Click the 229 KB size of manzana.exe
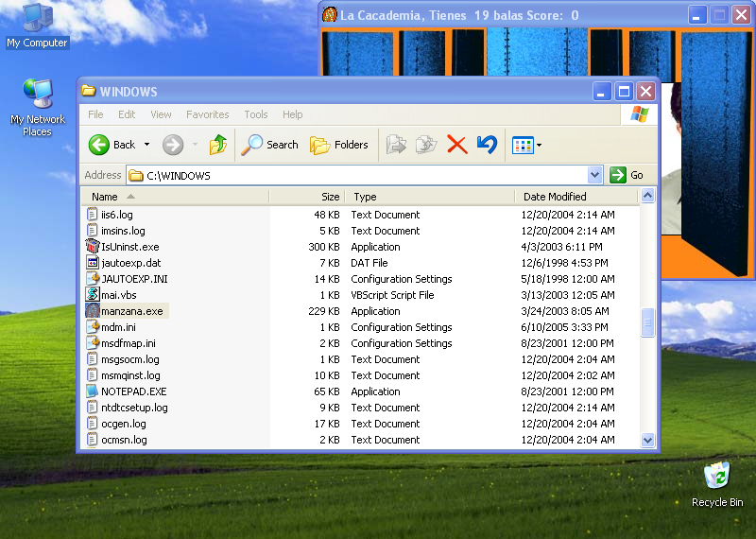 pos(323,311)
